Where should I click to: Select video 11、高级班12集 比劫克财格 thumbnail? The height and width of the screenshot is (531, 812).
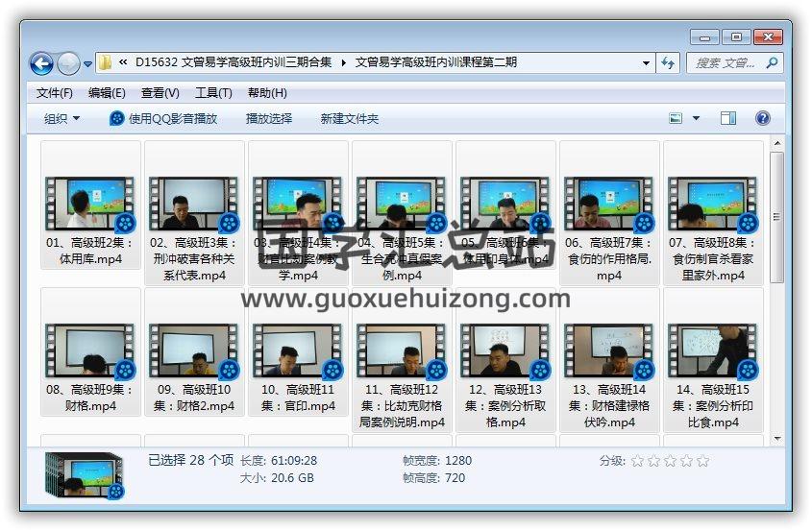pyautogui.click(x=402, y=350)
